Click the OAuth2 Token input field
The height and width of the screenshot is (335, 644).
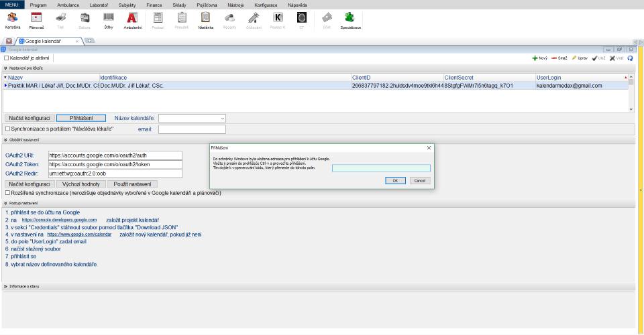click(115, 164)
